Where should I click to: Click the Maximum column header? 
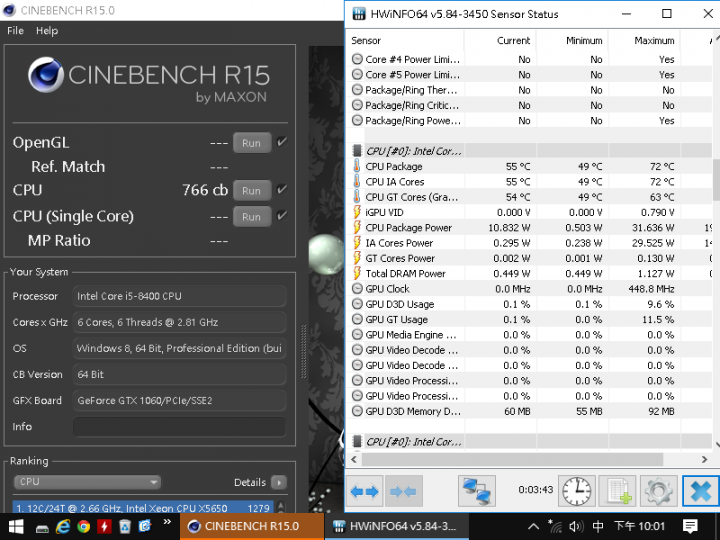[644, 40]
